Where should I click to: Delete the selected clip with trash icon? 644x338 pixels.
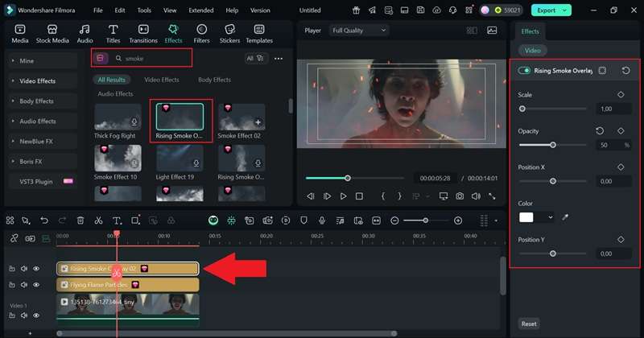[80, 221]
